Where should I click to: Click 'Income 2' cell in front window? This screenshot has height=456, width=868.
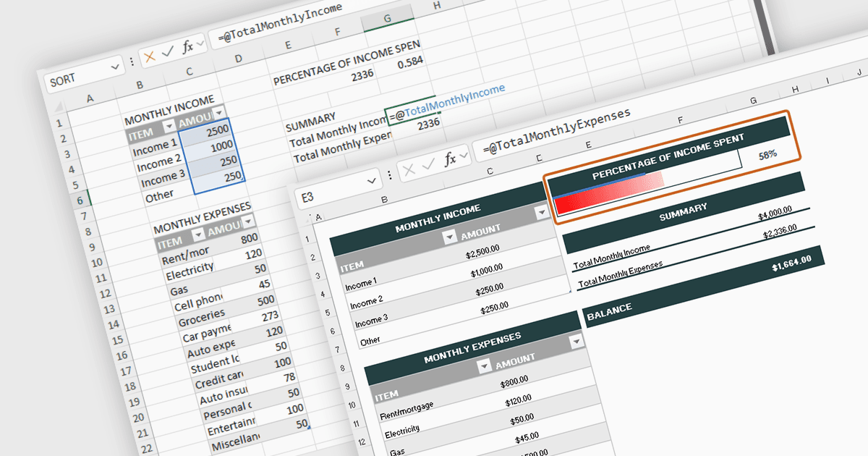pyautogui.click(x=367, y=303)
